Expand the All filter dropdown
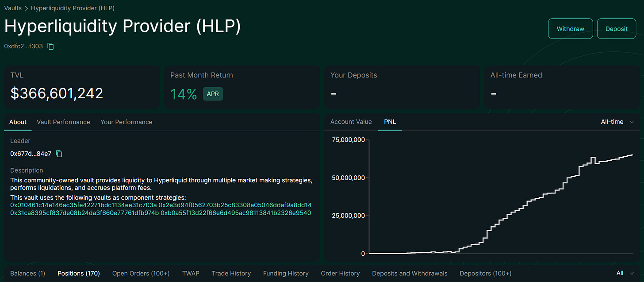This screenshot has height=282, width=644. point(625,273)
